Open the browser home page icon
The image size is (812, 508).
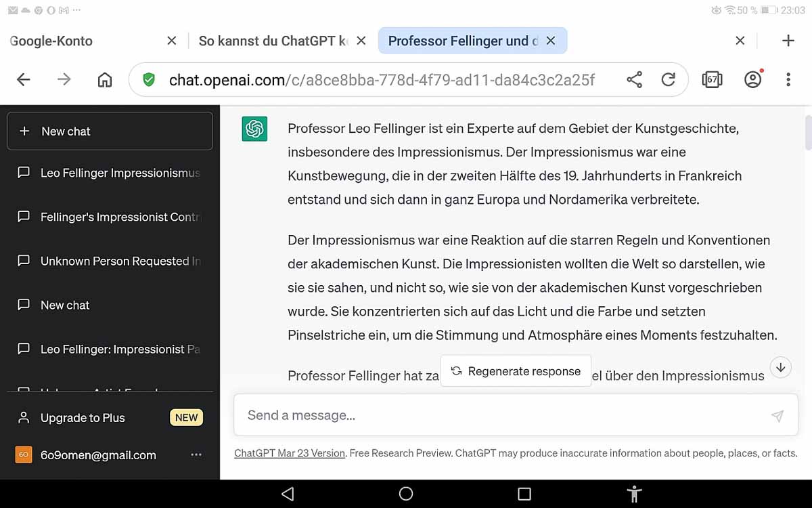point(105,80)
